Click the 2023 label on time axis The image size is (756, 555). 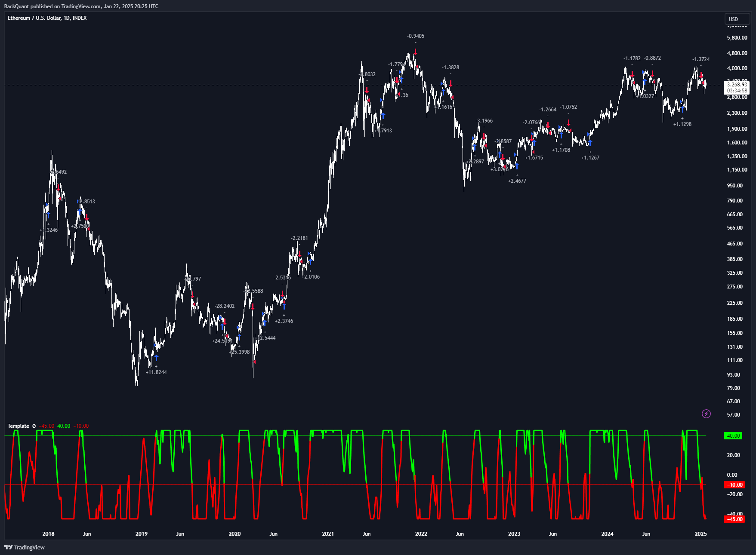tap(514, 534)
